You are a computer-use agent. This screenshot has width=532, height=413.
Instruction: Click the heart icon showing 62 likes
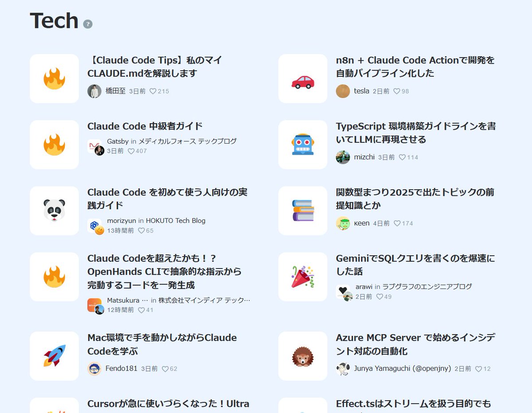click(165, 369)
